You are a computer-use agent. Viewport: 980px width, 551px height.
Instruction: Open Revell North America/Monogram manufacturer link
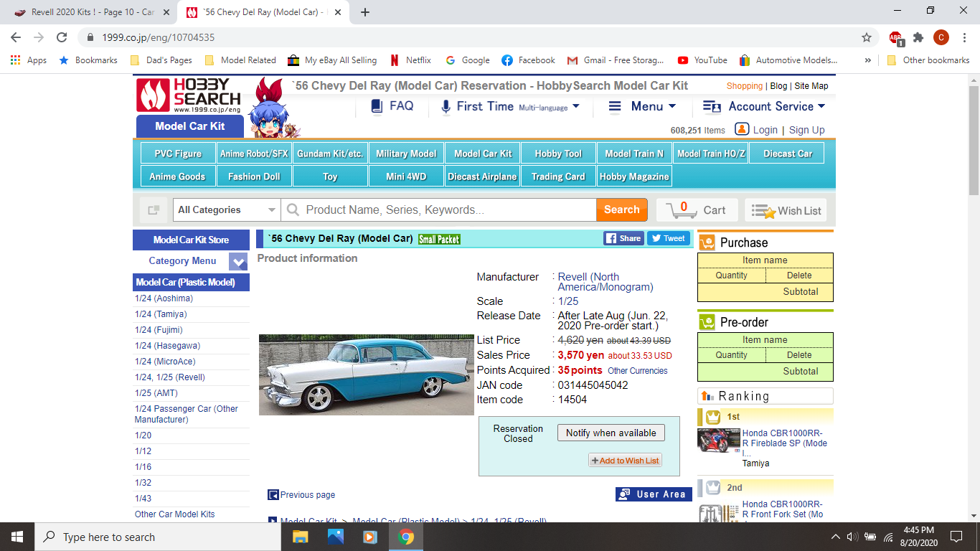tap(606, 282)
